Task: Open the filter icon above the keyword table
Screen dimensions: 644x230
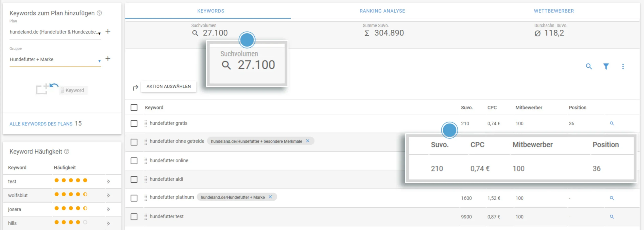Action: [x=606, y=66]
